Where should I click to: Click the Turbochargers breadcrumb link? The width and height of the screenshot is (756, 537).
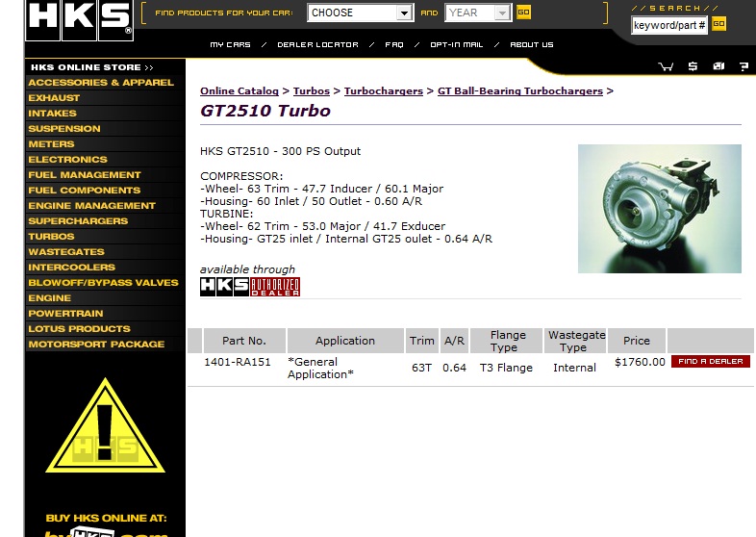[384, 91]
